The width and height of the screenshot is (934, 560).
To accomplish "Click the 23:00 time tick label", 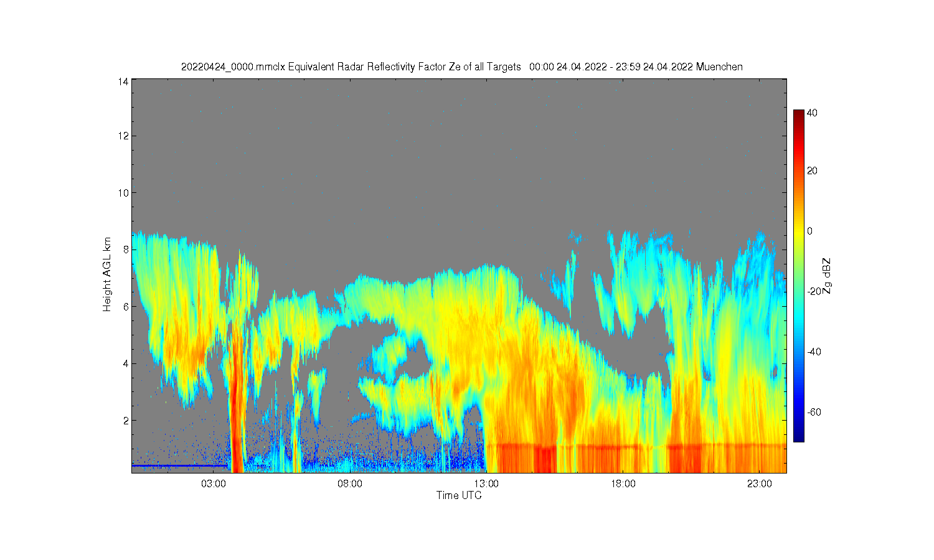I will click(759, 483).
